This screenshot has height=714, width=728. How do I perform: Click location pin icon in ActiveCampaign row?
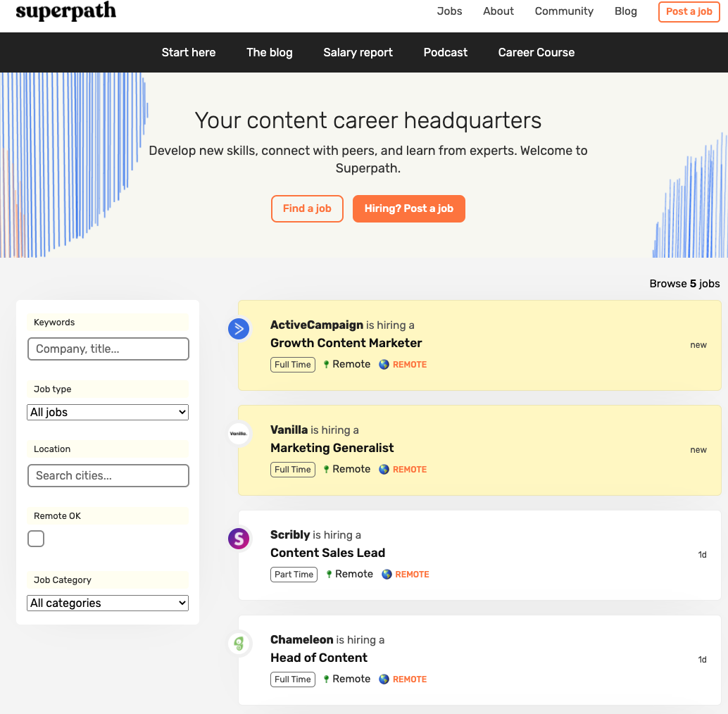(327, 365)
